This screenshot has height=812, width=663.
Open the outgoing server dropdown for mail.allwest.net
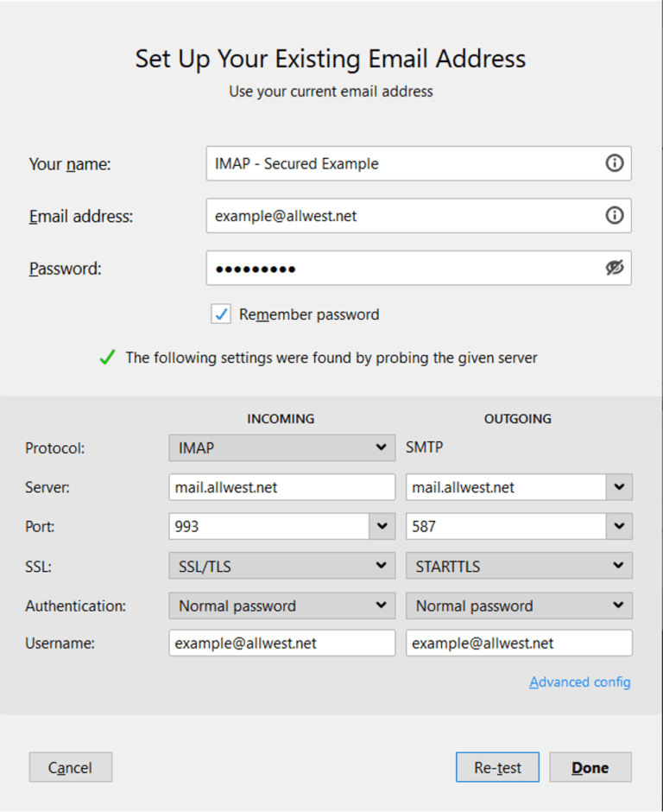coord(619,486)
